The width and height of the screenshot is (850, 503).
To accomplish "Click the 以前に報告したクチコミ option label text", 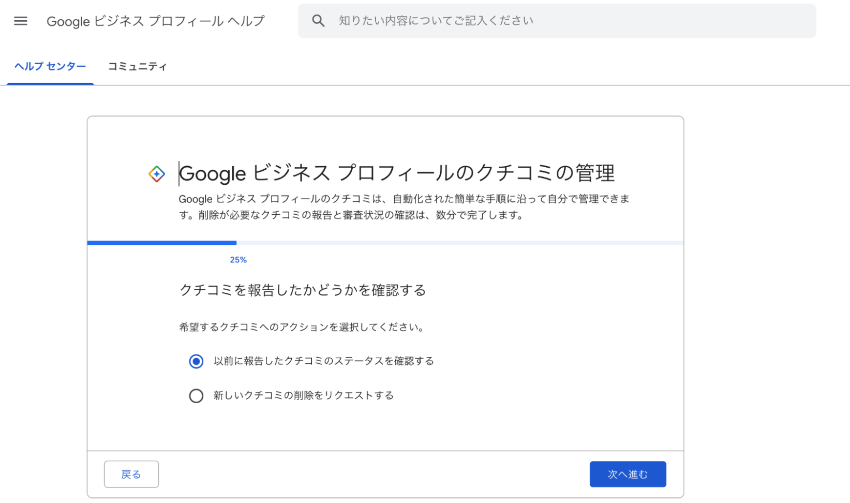I will pyautogui.click(x=324, y=361).
